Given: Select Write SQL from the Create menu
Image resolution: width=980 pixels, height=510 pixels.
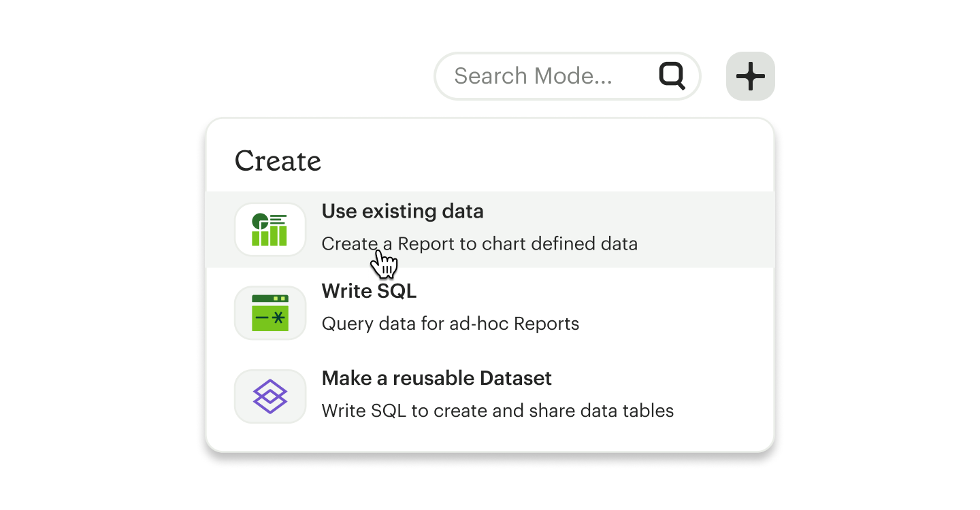Looking at the screenshot, I should tap(369, 291).
